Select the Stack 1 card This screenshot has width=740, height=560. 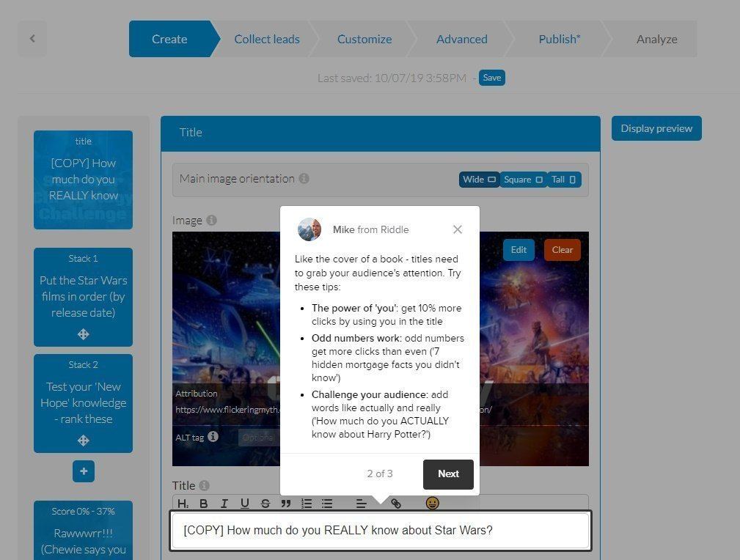83,297
